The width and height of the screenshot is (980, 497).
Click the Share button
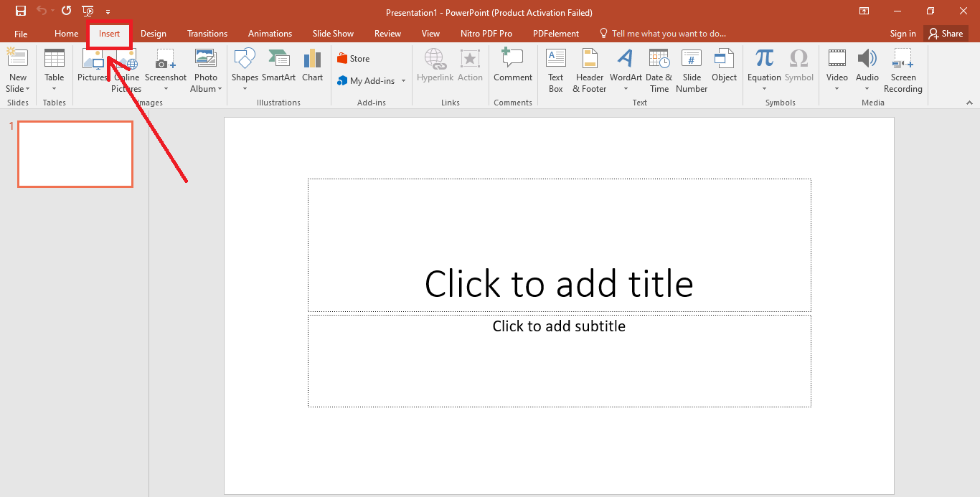pos(946,33)
